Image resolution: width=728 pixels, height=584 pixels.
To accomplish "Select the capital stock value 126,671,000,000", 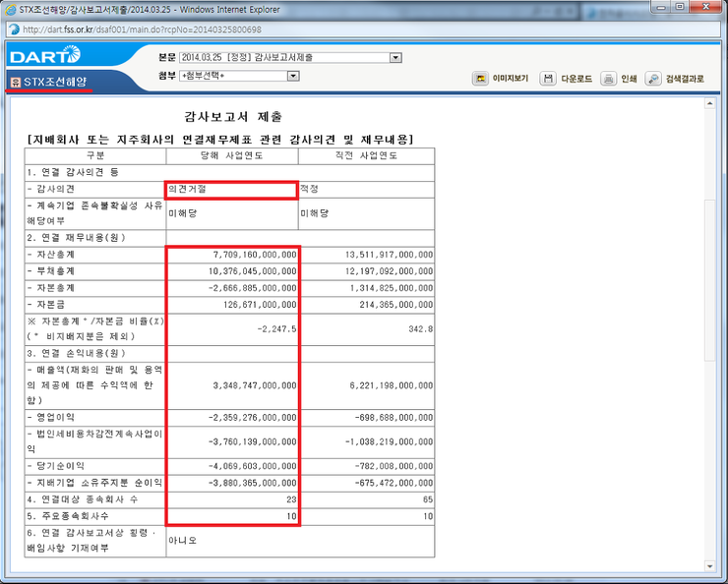I will [260, 305].
